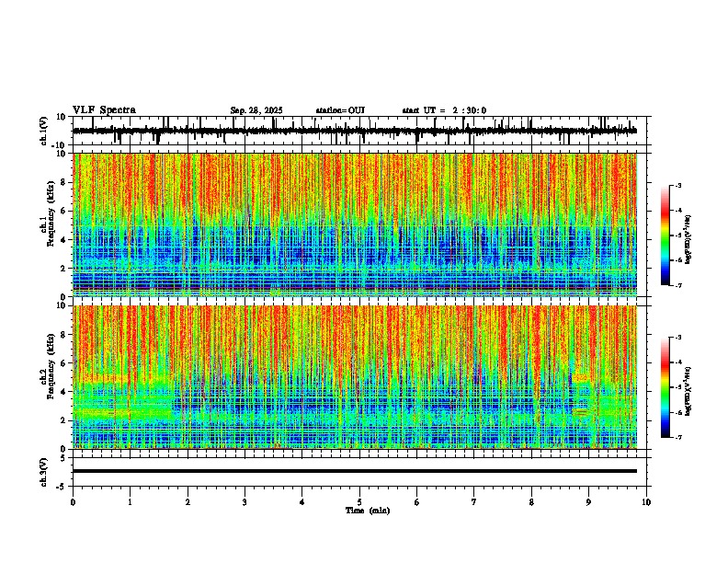728x563 pixels.
Task: Click the 'VLF Spectra' plot title
Action: pyautogui.click(x=104, y=110)
